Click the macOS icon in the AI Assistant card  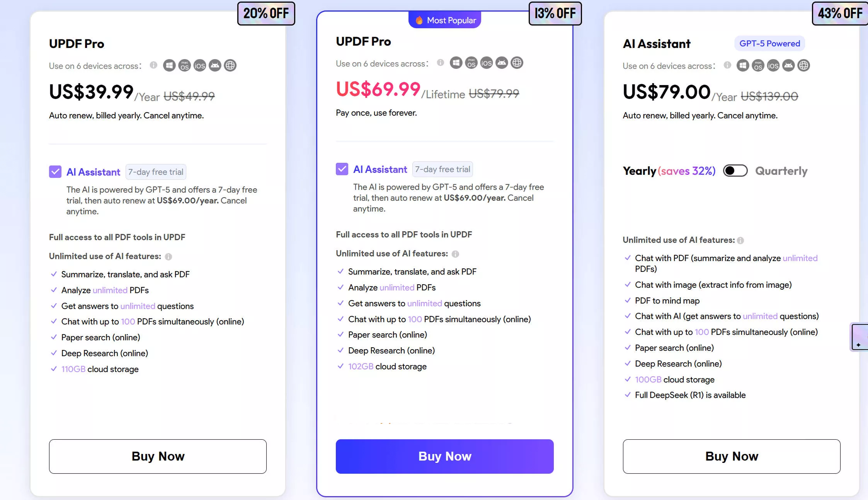(x=757, y=66)
